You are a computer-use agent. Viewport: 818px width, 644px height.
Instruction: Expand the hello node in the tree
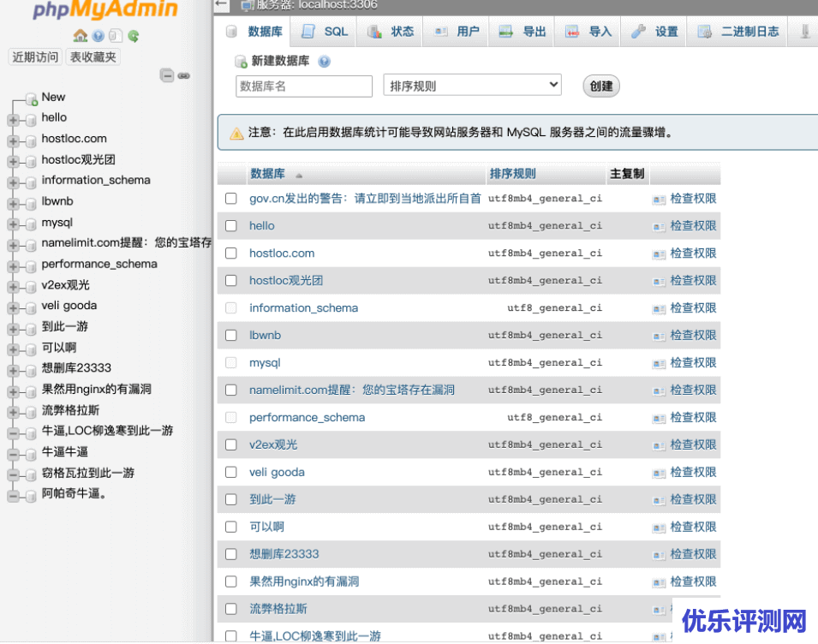(x=13, y=120)
